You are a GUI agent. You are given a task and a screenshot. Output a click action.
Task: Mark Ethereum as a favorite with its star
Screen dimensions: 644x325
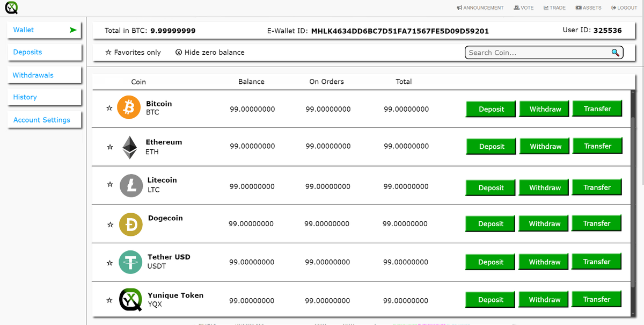[109, 146]
